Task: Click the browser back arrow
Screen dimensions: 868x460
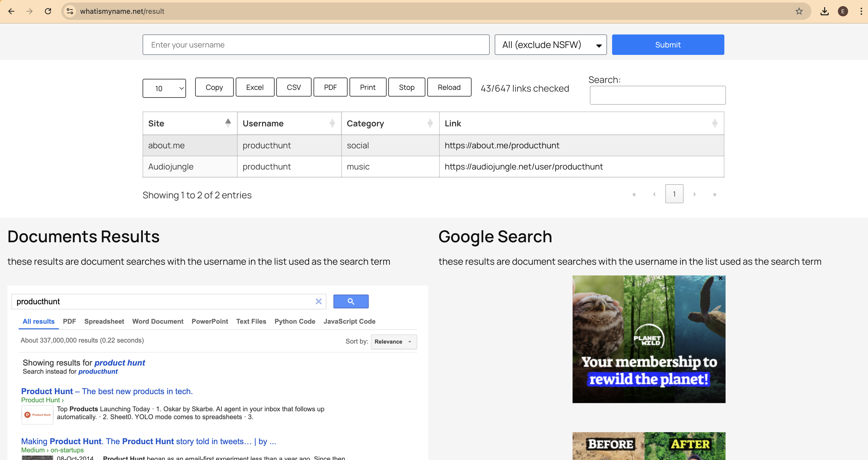Action: (x=11, y=11)
